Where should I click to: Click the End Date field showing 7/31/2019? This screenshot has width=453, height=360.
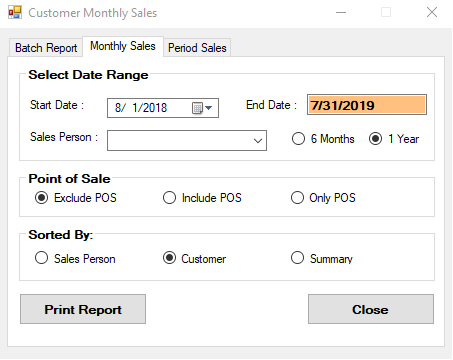(367, 105)
